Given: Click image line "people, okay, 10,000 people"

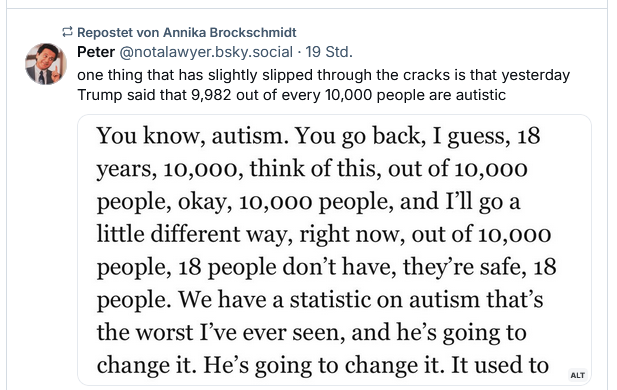Looking at the screenshot, I should tap(308, 201).
